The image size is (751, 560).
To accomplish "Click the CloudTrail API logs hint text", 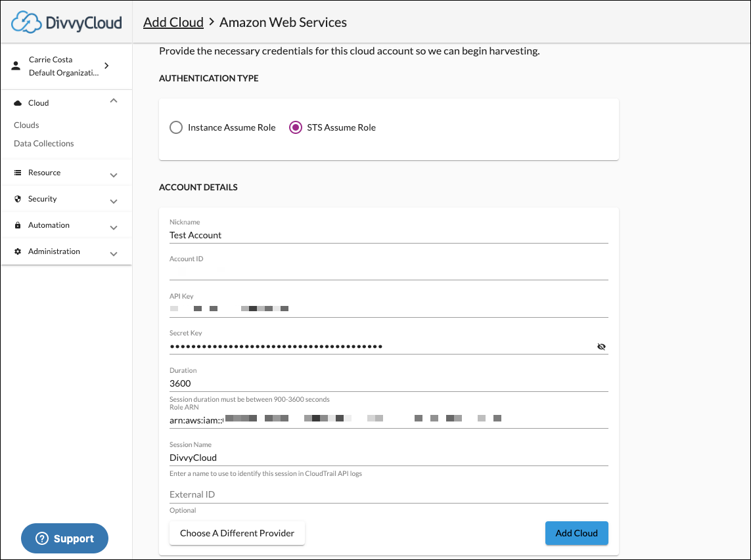I will pos(266,473).
